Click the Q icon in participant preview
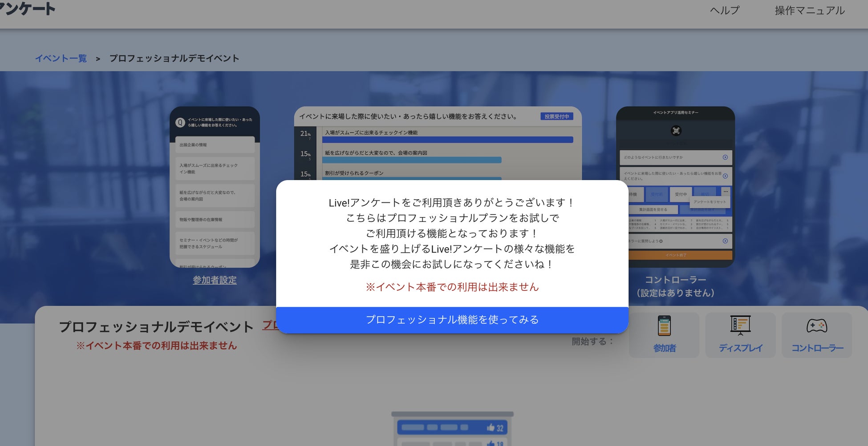 click(180, 122)
